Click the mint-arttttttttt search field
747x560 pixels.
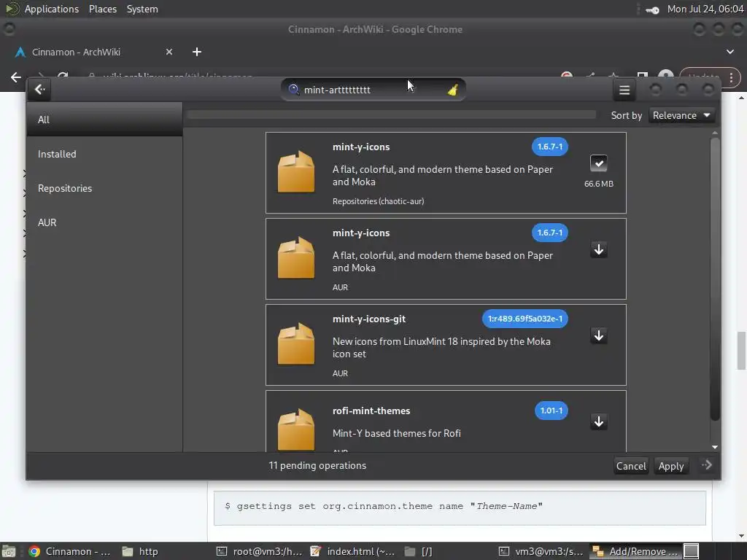coord(373,90)
